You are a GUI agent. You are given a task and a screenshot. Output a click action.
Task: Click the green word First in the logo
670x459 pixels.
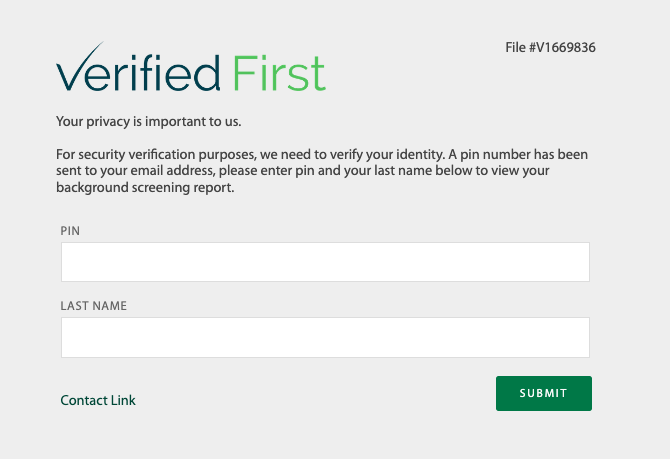point(279,74)
